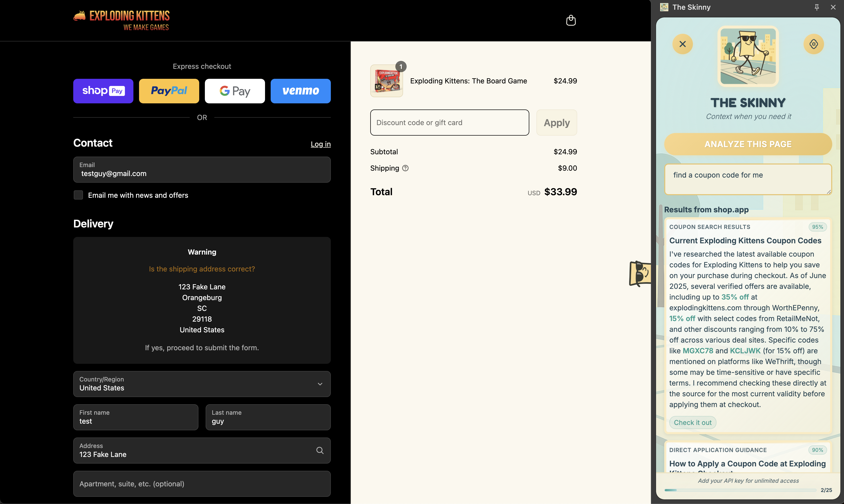Focus the Discount code or gift card field
Viewport: 844px width, 504px height.
(x=450, y=123)
